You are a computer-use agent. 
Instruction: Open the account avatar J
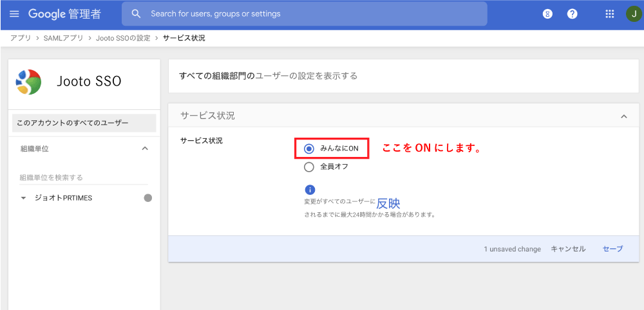click(633, 14)
